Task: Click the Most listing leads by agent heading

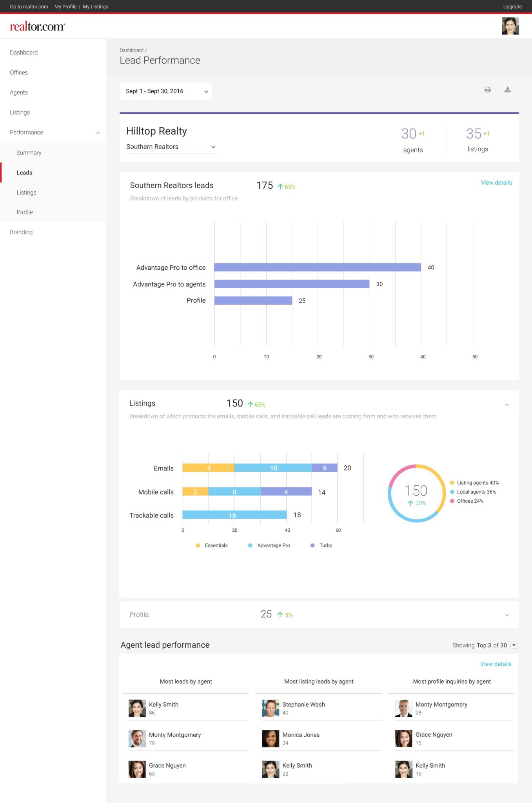Action: (319, 681)
